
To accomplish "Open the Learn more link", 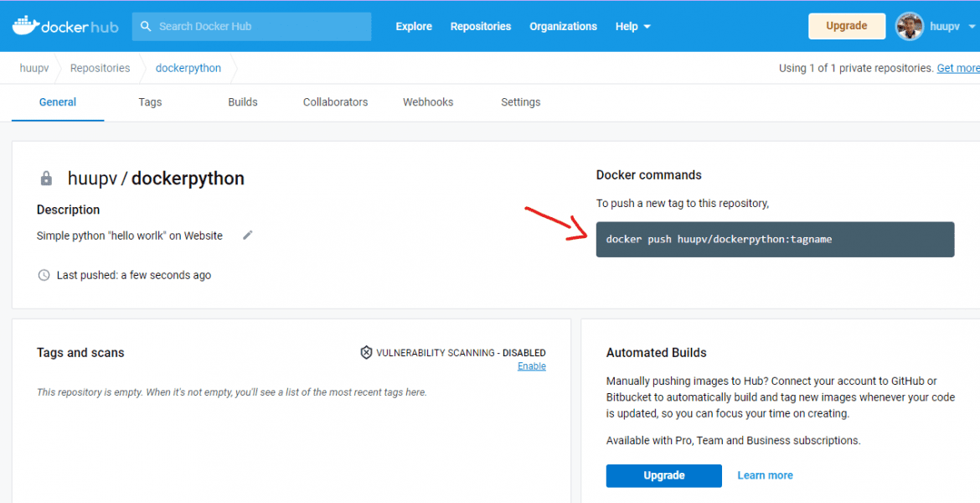I will 764,475.
